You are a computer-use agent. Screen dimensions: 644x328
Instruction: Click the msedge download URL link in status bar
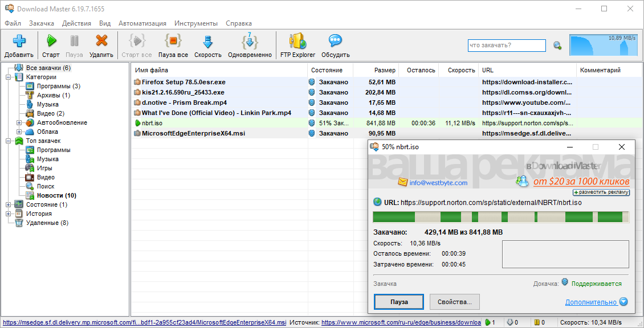coord(145,323)
